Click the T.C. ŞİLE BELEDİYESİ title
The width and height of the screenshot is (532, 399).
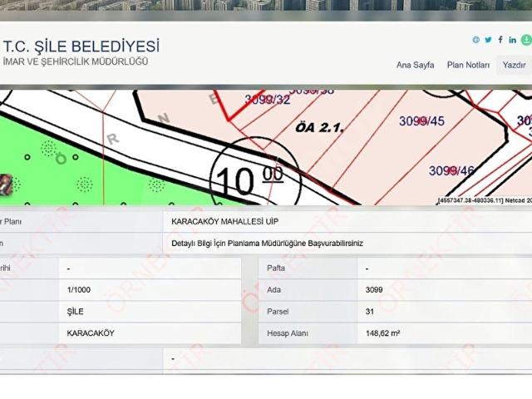click(x=81, y=47)
